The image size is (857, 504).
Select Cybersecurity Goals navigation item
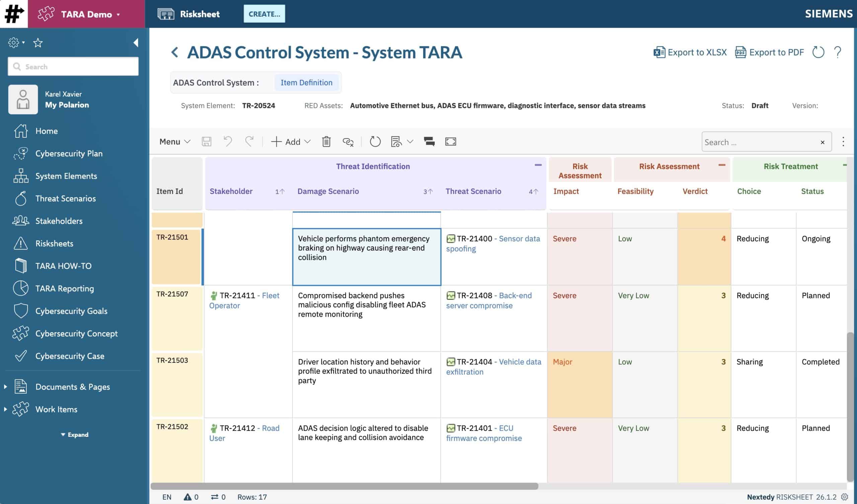click(71, 311)
